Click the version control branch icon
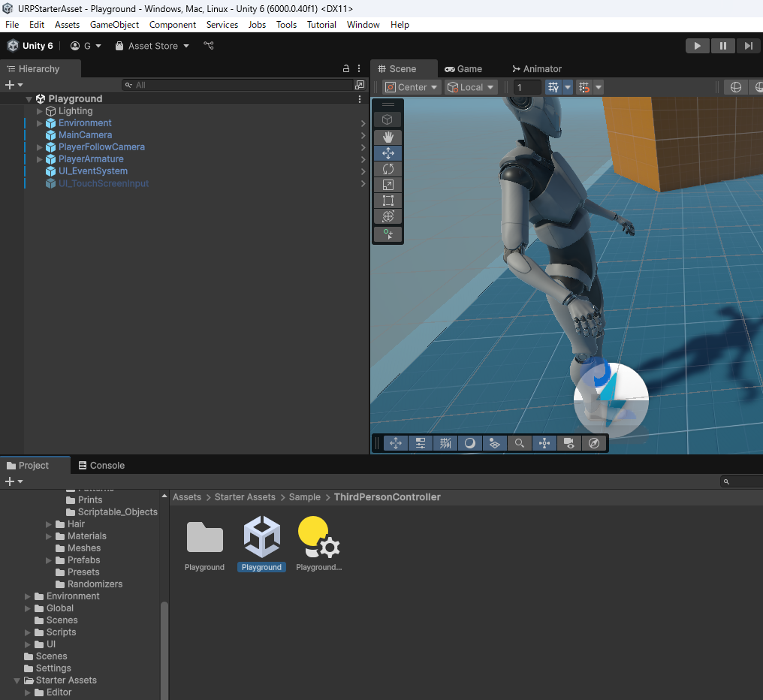This screenshot has width=763, height=700. (x=209, y=46)
